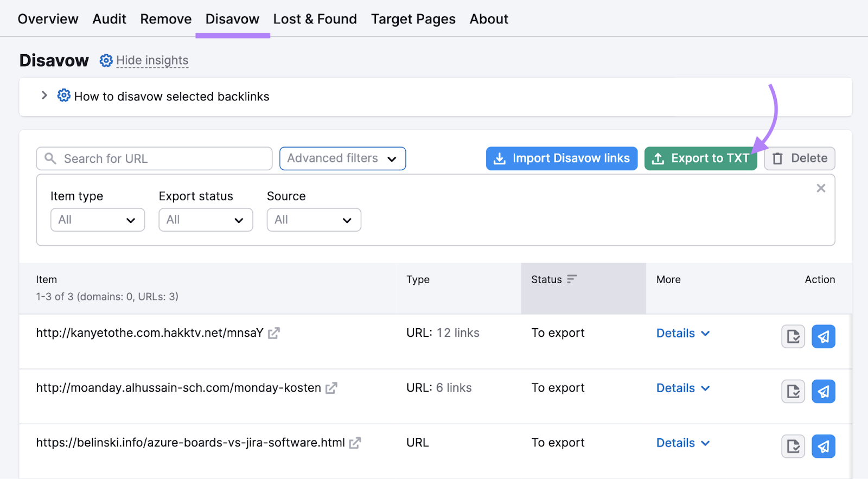The image size is (868, 479).
Task: Click paper-plane icon in belinski.info row
Action: [824, 446]
